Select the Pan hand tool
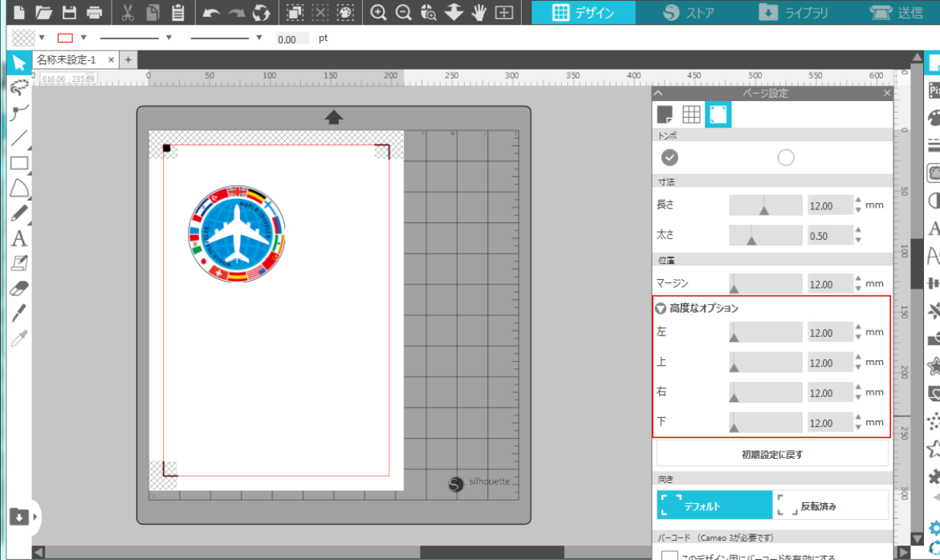Viewport: 940px width, 560px height. tap(479, 12)
